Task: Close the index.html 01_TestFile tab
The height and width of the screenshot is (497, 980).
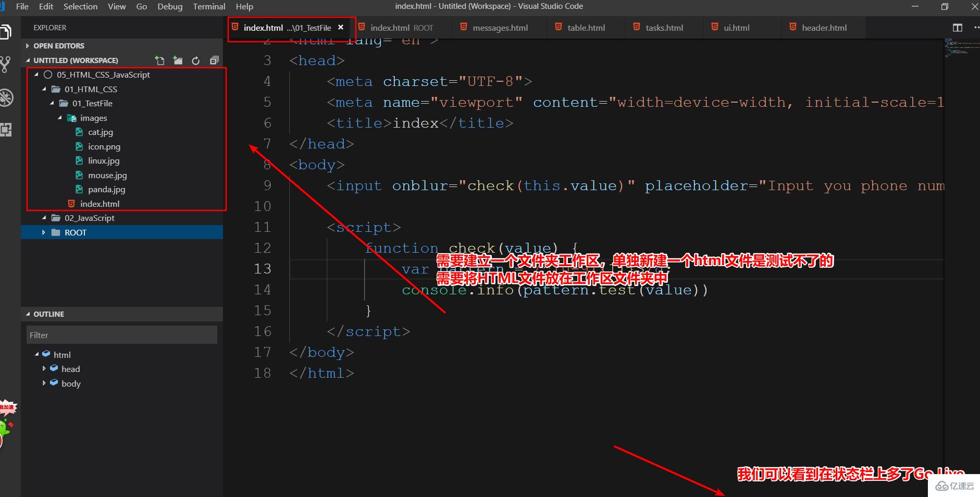Action: 341,28
